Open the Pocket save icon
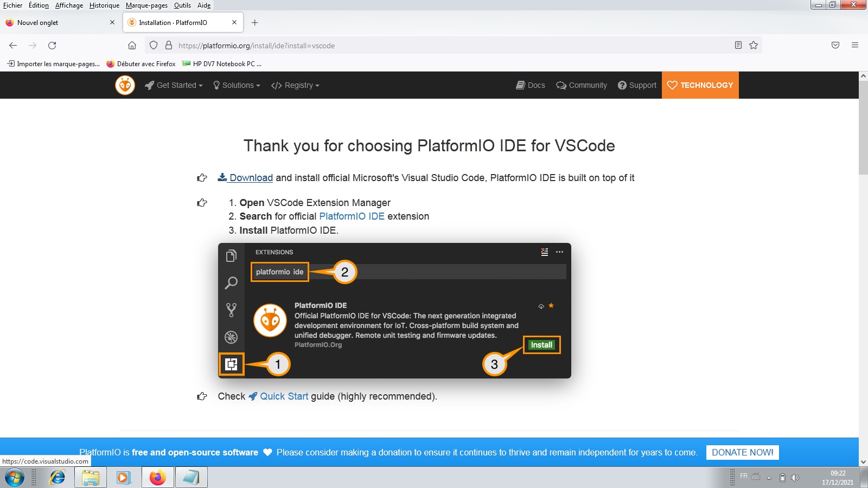The image size is (868, 488). click(835, 46)
